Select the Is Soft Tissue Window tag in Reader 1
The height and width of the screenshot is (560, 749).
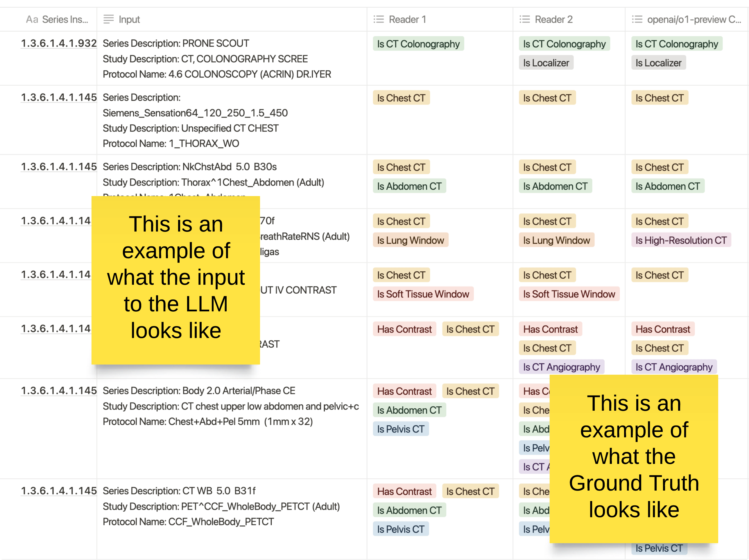[423, 294]
